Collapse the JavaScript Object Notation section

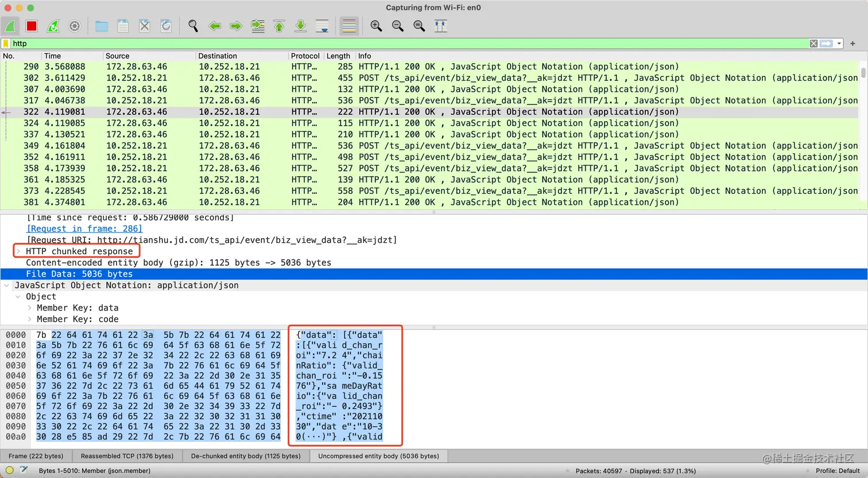pyautogui.click(x=6, y=285)
